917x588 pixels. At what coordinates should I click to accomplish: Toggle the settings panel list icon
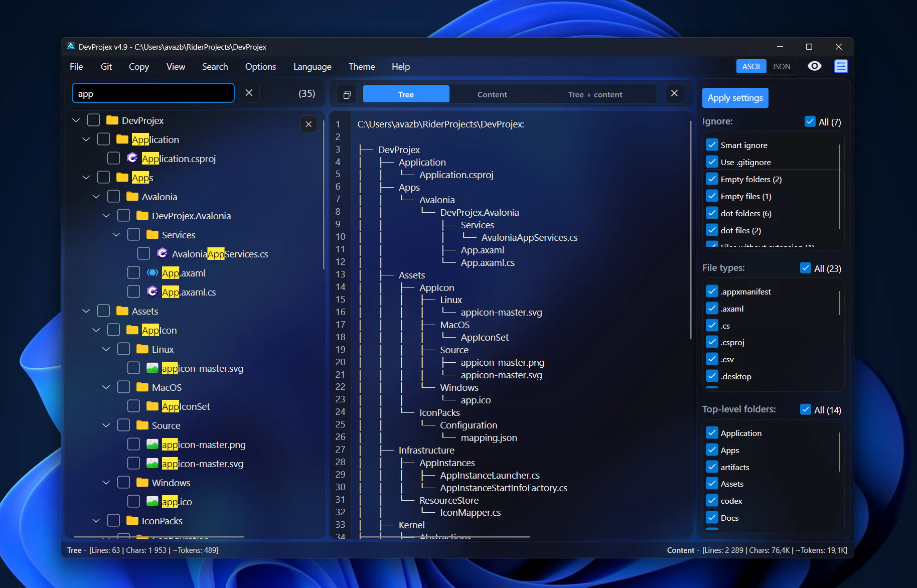[x=841, y=66]
